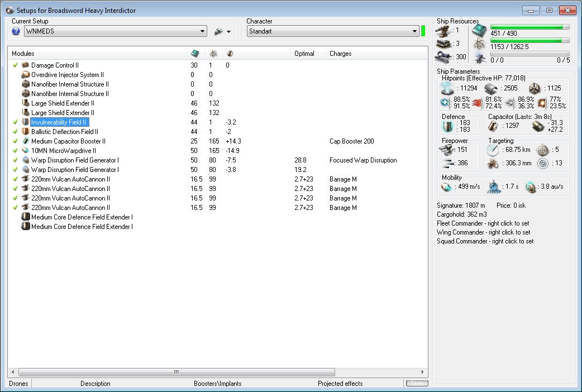Viewport: 582px width, 392px height.
Task: Click the CPU column header icon
Action: point(195,54)
